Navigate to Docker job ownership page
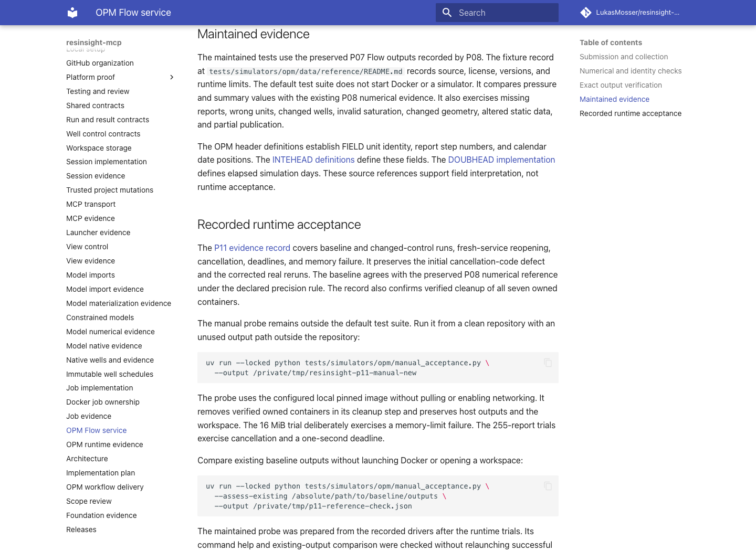This screenshot has height=551, width=756. (103, 402)
